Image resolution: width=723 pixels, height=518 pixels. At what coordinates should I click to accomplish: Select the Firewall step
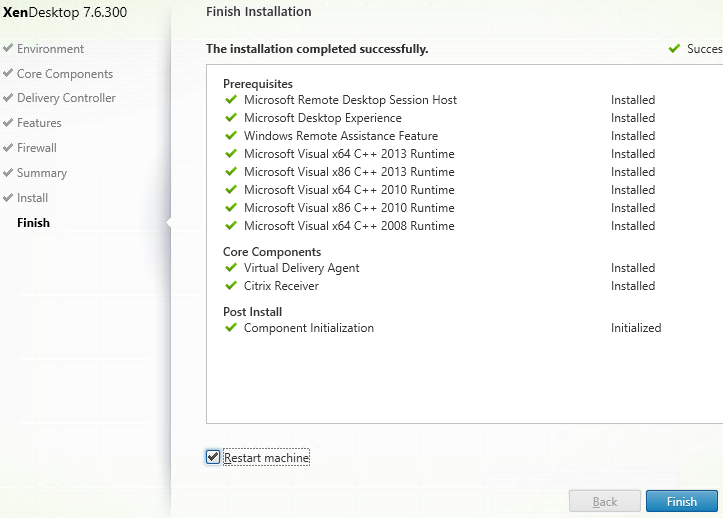pos(37,148)
